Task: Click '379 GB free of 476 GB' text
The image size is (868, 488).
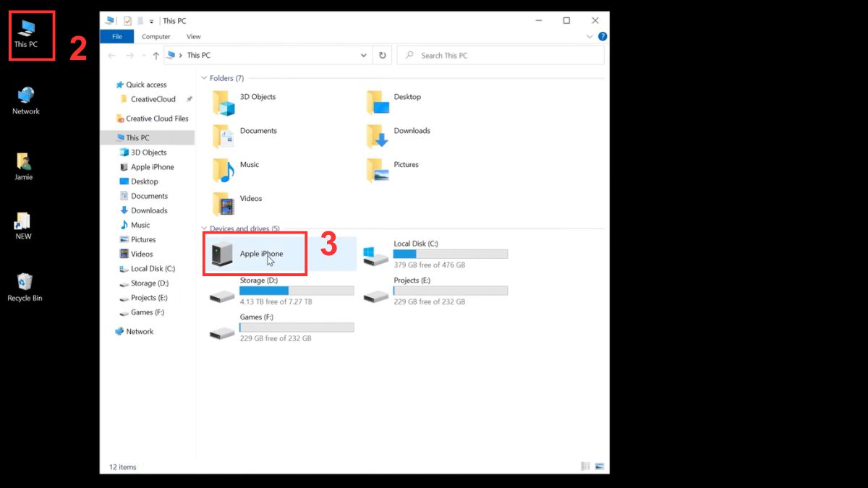Action: pos(429,265)
